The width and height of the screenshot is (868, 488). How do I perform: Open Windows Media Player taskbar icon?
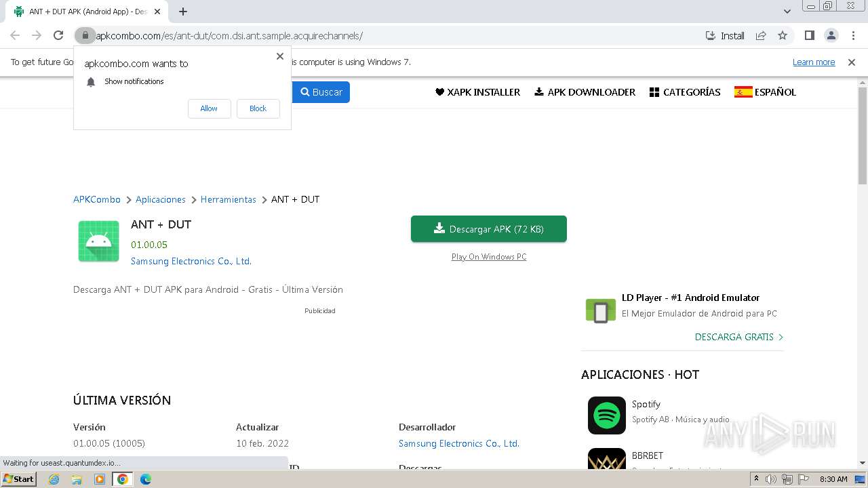(100, 479)
